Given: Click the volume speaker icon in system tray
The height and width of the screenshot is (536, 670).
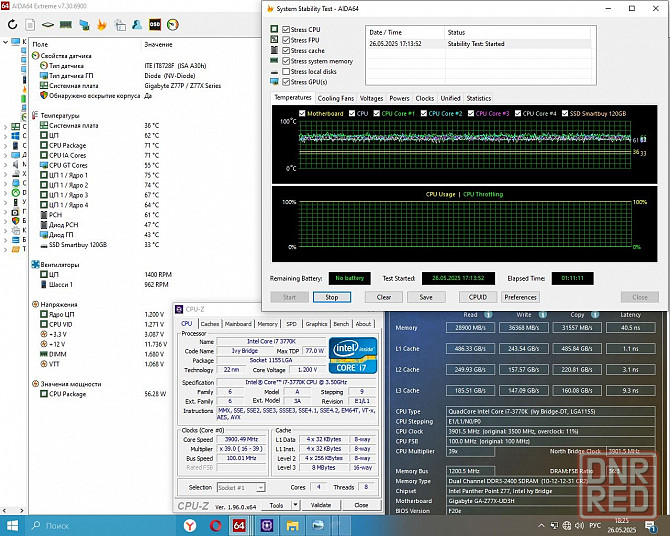Looking at the screenshot, I should coord(579,525).
